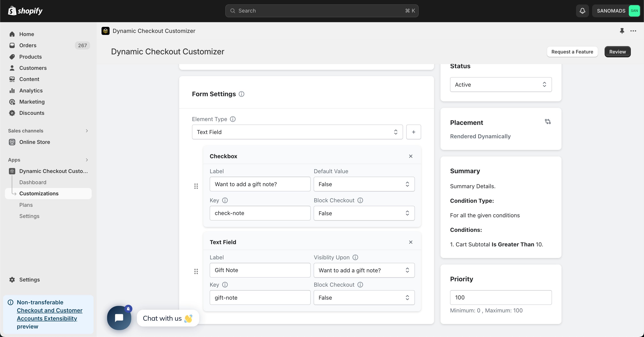Screen dimensions: 644x337
Task: Open the chat bubble widget
Action: [119, 318]
